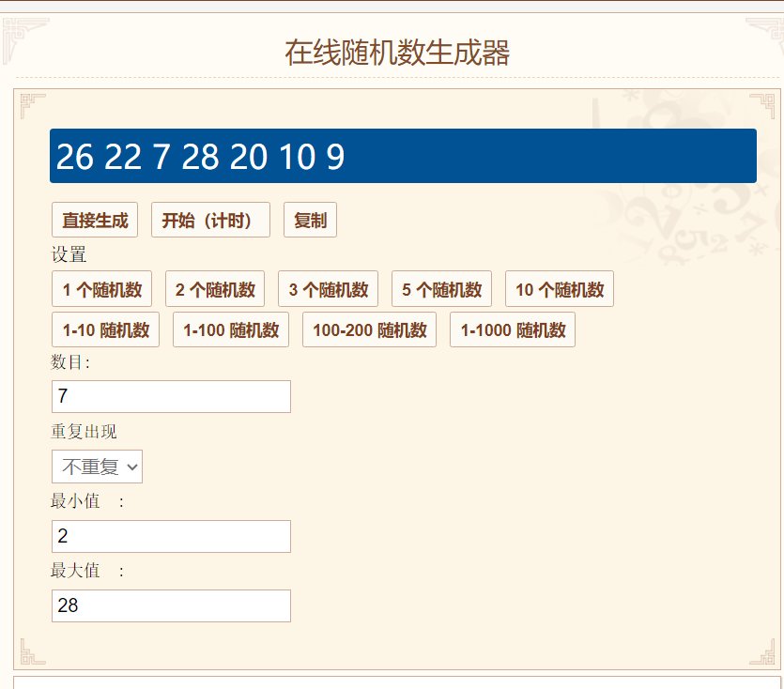Screen dimensions: 784x689
Task: Click the 在线随机数生成器 page title
Action: [397, 53]
